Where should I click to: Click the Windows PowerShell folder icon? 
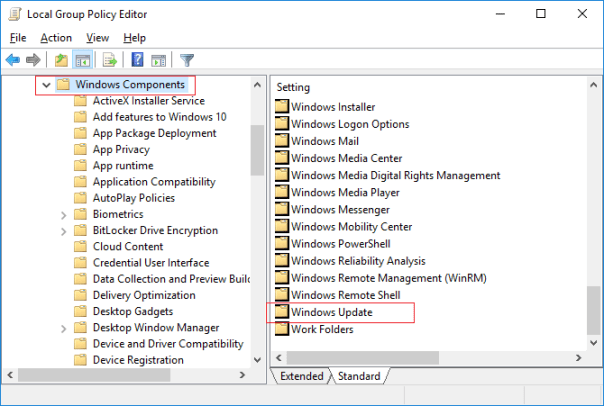[x=282, y=243]
